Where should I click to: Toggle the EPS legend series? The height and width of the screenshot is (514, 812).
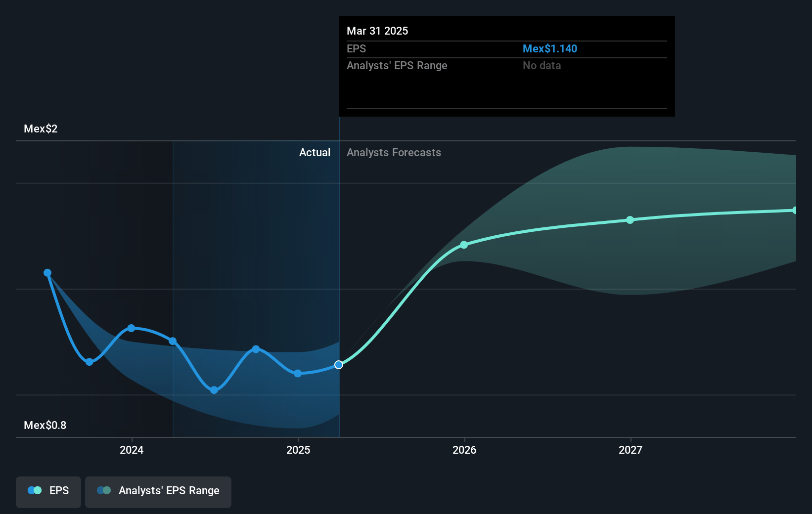(x=48, y=492)
